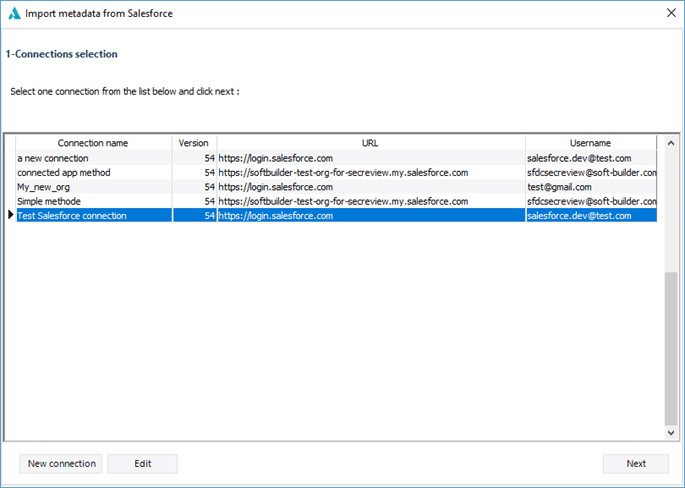Click the scrollbar down arrow
Viewport: 685px width, 488px height.
(671, 433)
